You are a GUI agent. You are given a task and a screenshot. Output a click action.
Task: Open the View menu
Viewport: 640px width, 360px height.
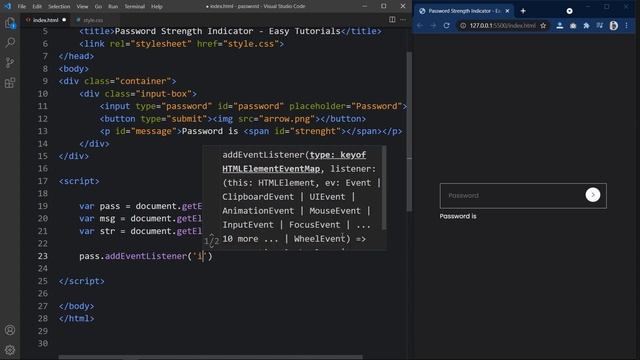[82, 7]
